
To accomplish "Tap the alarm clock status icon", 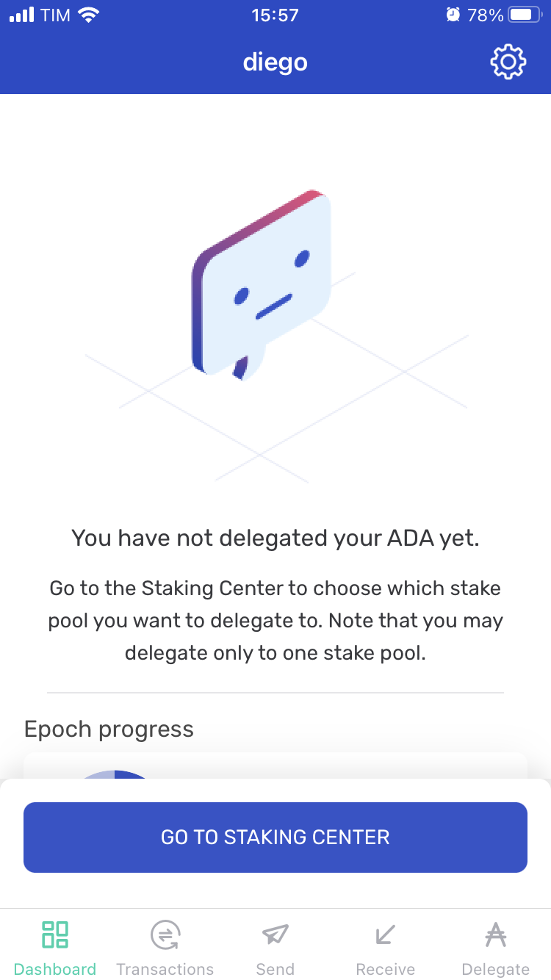I will (453, 15).
